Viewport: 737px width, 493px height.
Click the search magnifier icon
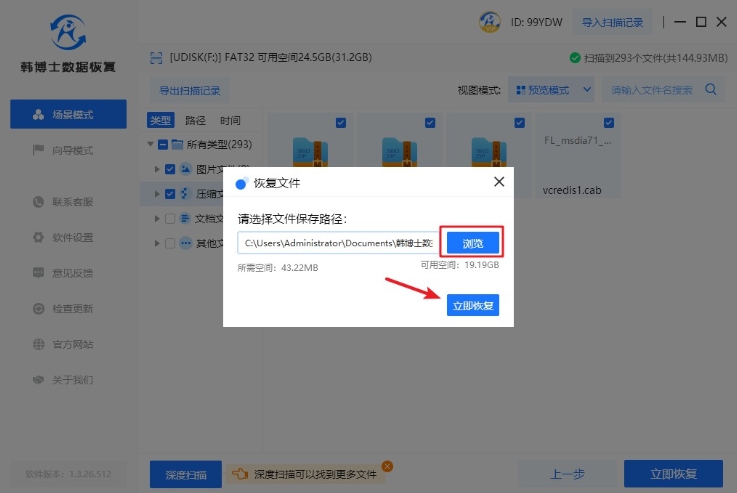711,90
